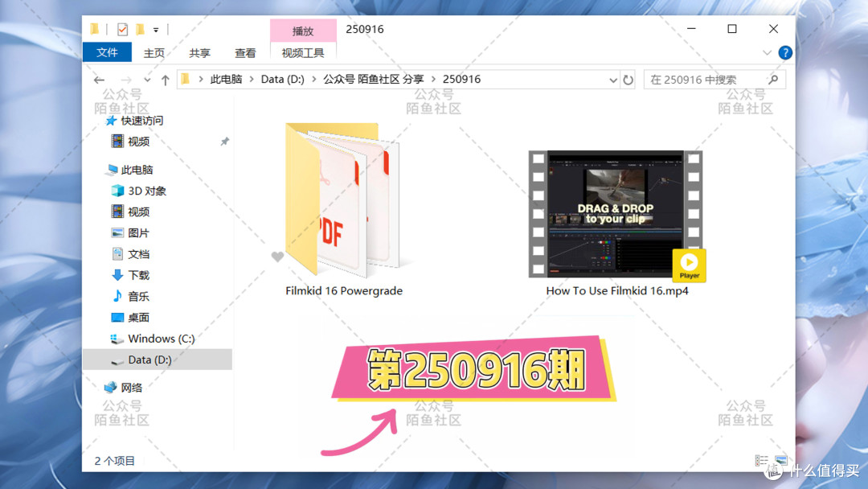868x489 pixels.
Task: Click the 2 个项目 status text
Action: click(115, 461)
